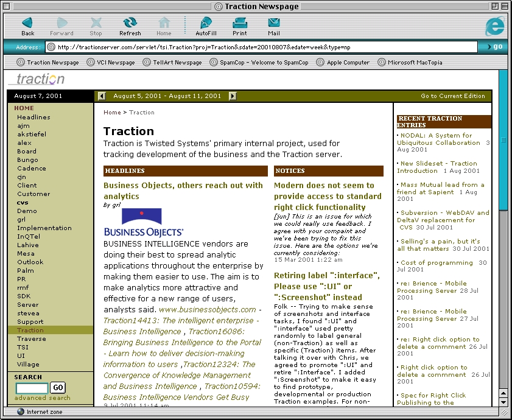
Task: Click the Print toolbar icon
Action: tap(239, 24)
